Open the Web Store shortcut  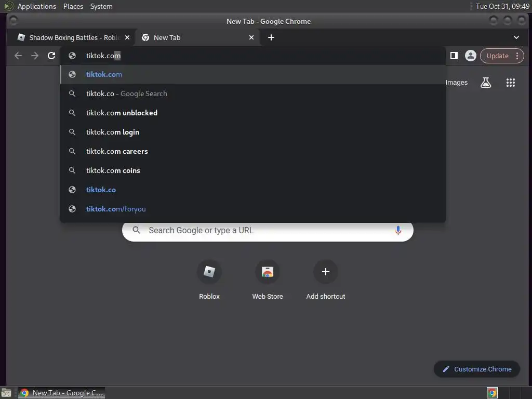268,280
